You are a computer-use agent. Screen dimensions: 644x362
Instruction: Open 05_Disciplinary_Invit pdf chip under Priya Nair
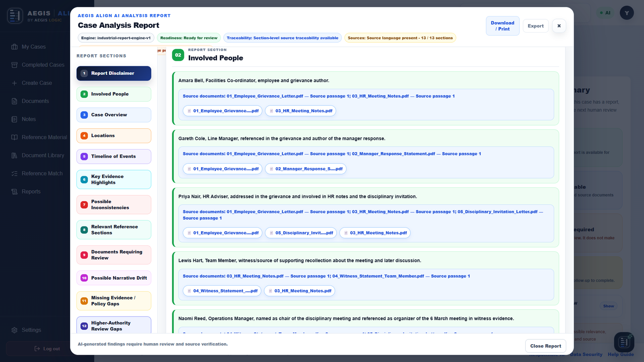point(301,233)
